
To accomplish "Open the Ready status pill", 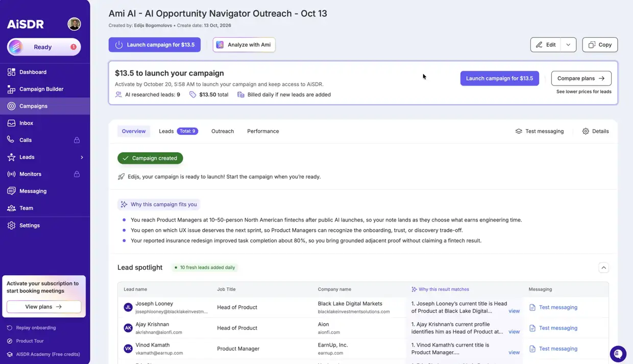I will (44, 47).
